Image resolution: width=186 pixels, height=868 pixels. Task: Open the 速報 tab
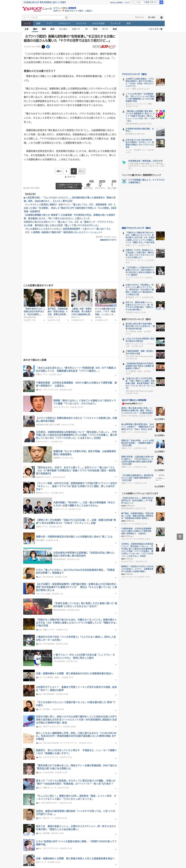point(38,23)
